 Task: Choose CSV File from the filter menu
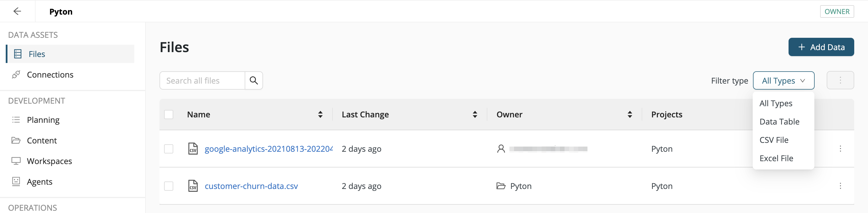(x=774, y=140)
